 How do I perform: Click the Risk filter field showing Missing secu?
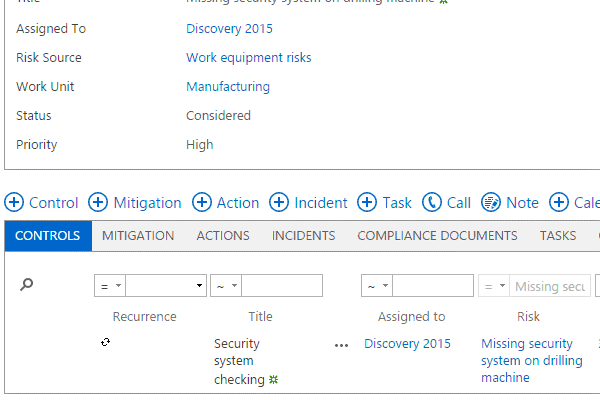click(x=550, y=286)
